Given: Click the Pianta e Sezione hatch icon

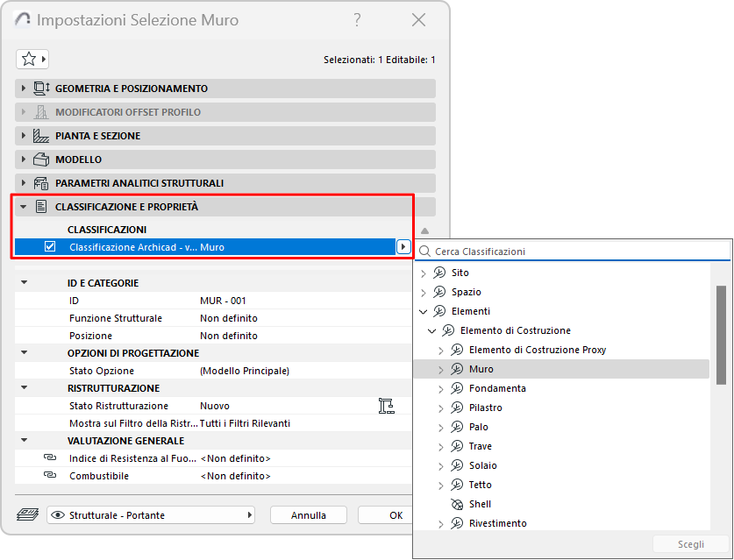Looking at the screenshot, I should pos(41,136).
